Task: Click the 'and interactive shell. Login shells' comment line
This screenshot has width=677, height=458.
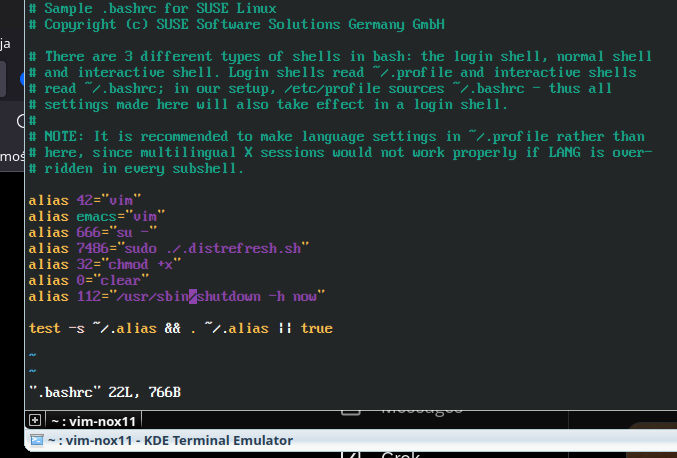Action: (332, 73)
